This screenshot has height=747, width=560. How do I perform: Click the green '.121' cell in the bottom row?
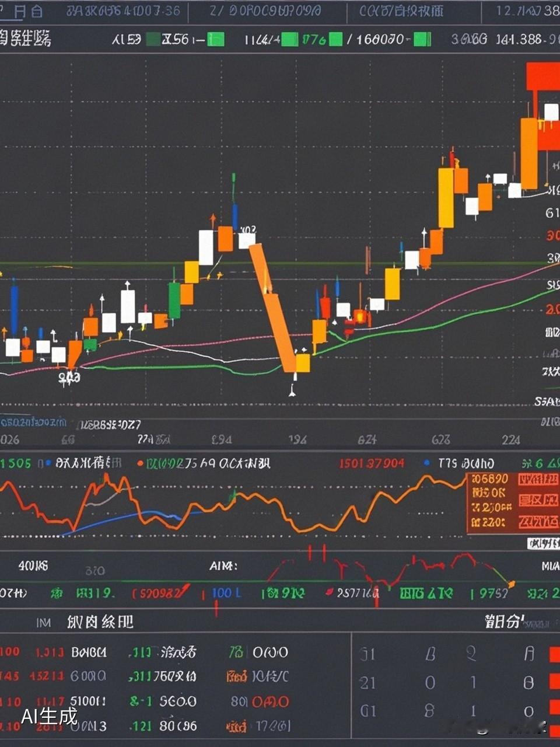[140, 726]
